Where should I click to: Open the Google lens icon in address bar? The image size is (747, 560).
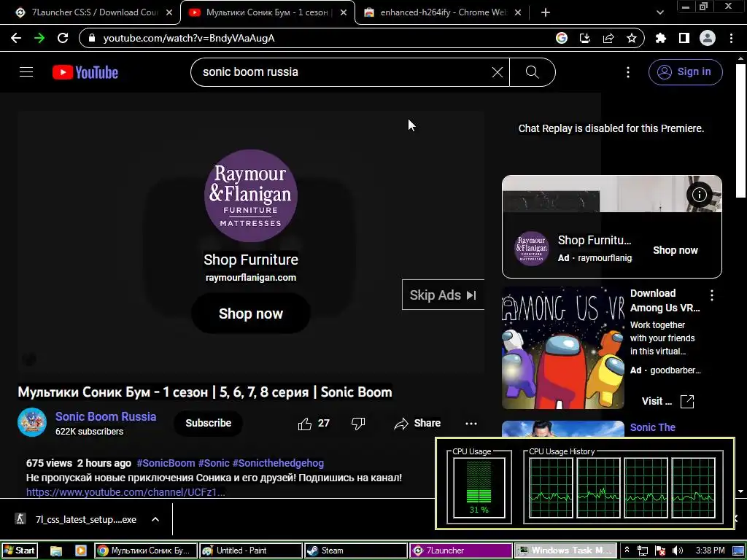pyautogui.click(x=562, y=38)
